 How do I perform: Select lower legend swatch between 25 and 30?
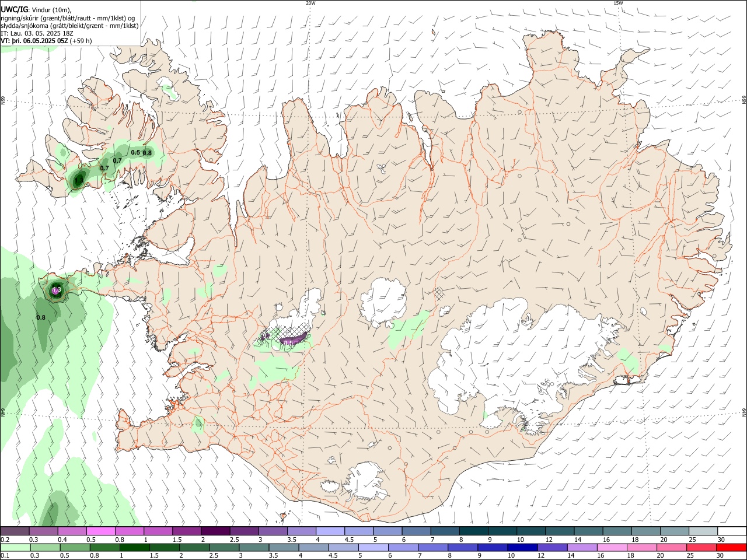[x=701, y=547]
